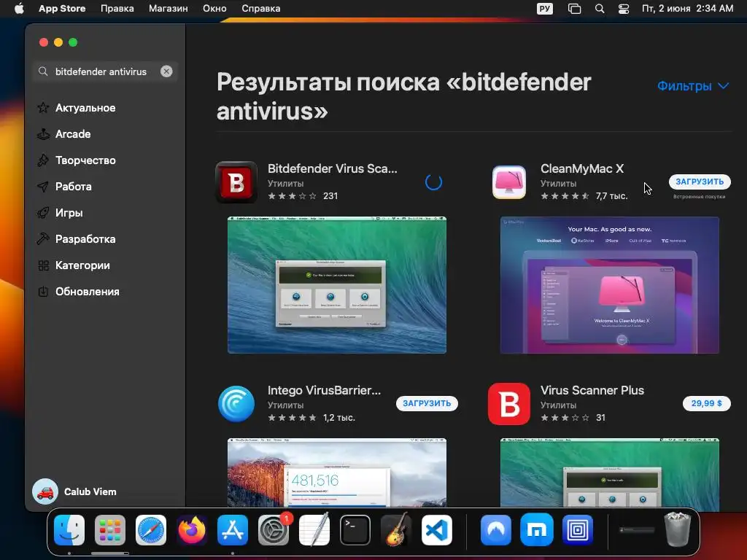Click ЗАГРУЗИТЬ for CleanMyMac X
The width and height of the screenshot is (747, 560).
(x=700, y=182)
